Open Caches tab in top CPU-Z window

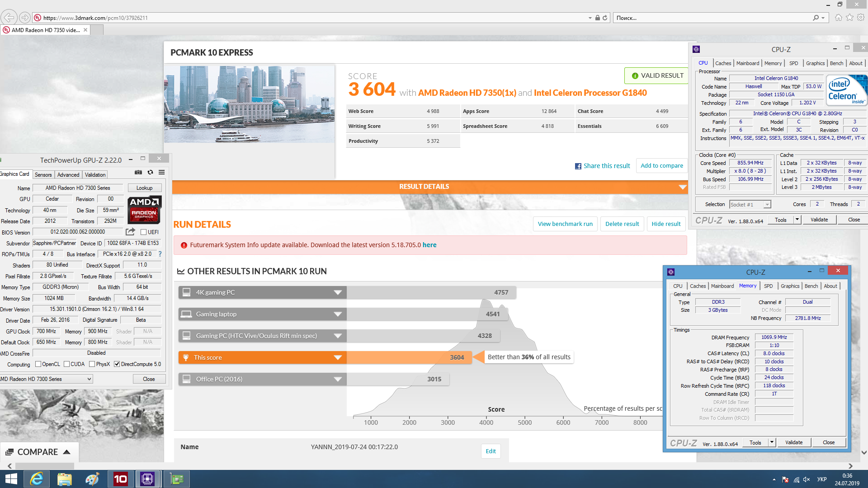723,63
